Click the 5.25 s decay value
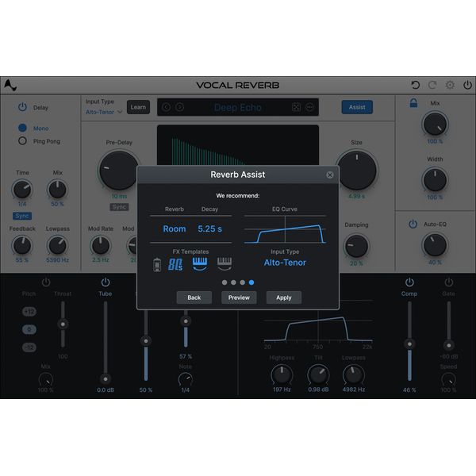Viewport: 476px width, 476px height. [x=209, y=229]
